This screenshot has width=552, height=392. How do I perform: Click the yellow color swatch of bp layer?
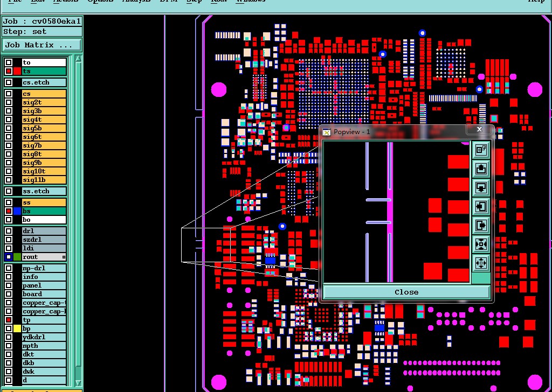pos(17,328)
